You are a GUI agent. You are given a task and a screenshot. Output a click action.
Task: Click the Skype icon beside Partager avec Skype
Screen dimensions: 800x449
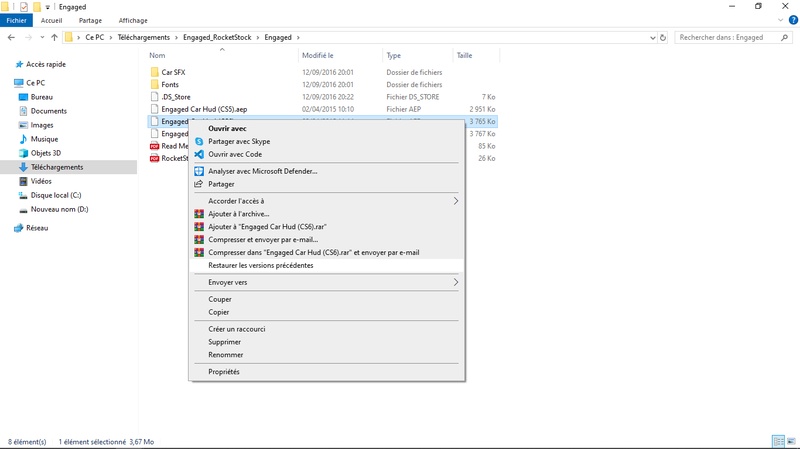coord(199,142)
